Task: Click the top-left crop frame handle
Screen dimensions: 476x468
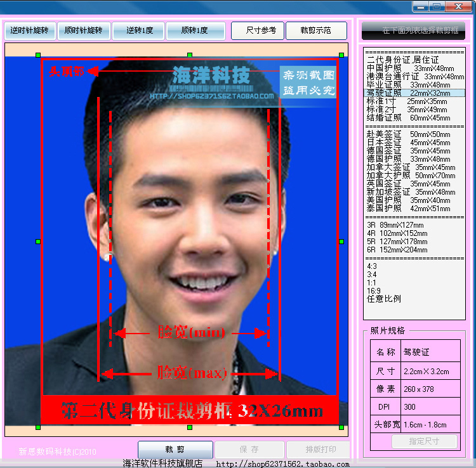Action: tap(38, 55)
